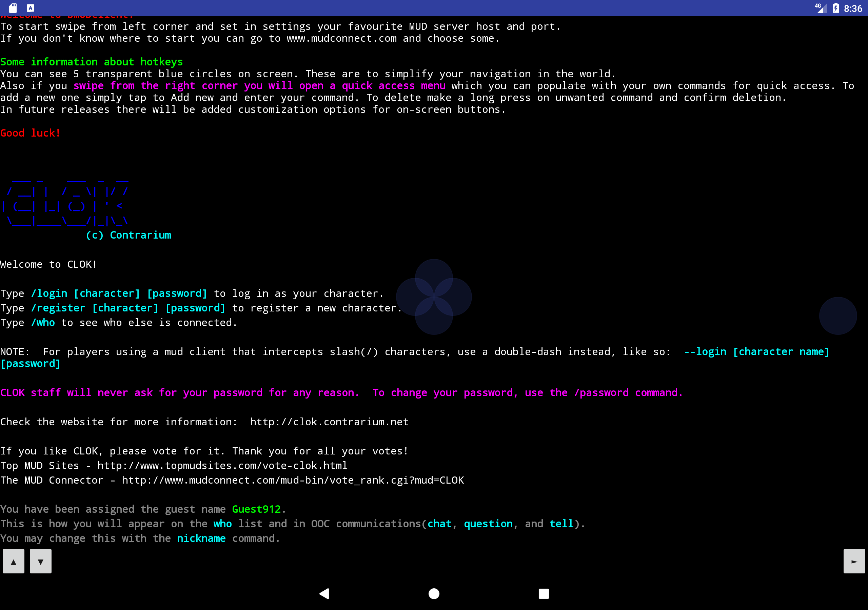
Task: Tap the left navigation circle
Action: click(415, 297)
